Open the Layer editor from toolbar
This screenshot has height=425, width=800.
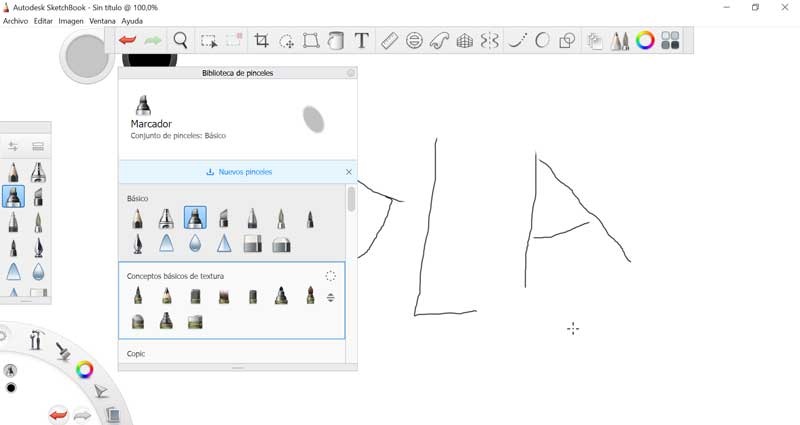click(x=594, y=41)
